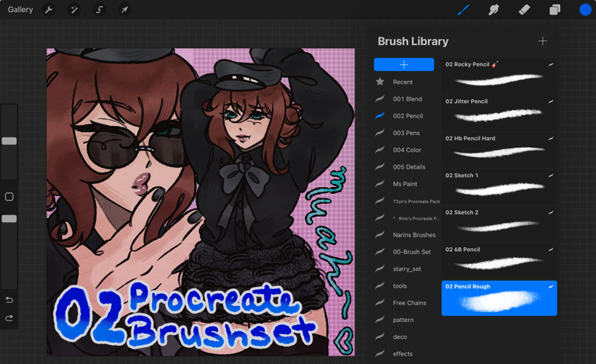Choose the 02 Hb Pencil Hard brush
This screenshot has width=596, height=364.
tap(499, 150)
